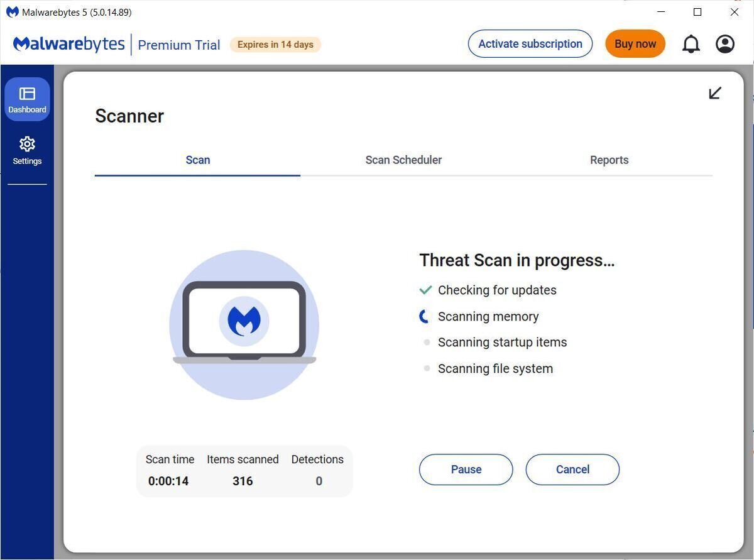Image resolution: width=754 pixels, height=560 pixels.
Task: Switch to the Reports tab
Action: pos(609,160)
